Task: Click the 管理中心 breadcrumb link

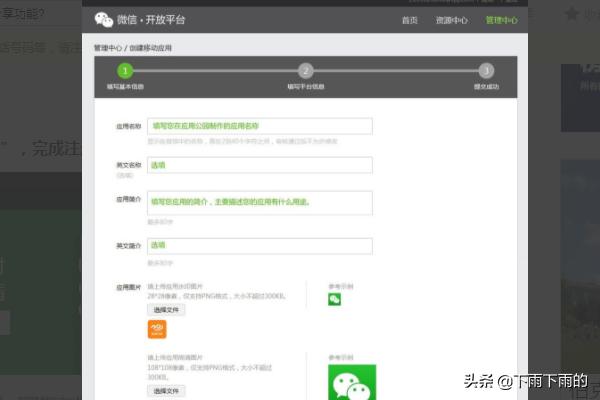Action: pos(108,48)
